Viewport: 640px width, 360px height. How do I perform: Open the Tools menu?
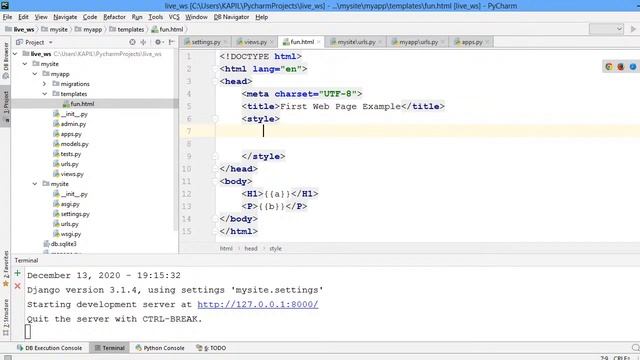(x=156, y=17)
